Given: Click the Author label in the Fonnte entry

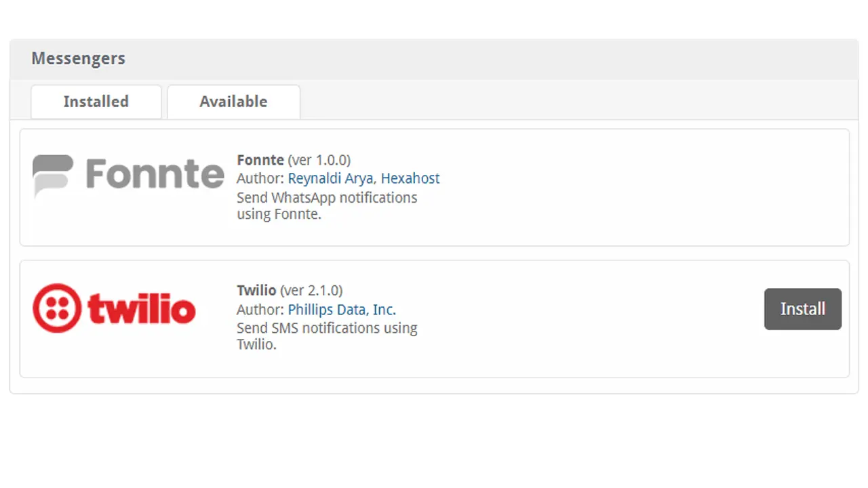Looking at the screenshot, I should pyautogui.click(x=260, y=179).
